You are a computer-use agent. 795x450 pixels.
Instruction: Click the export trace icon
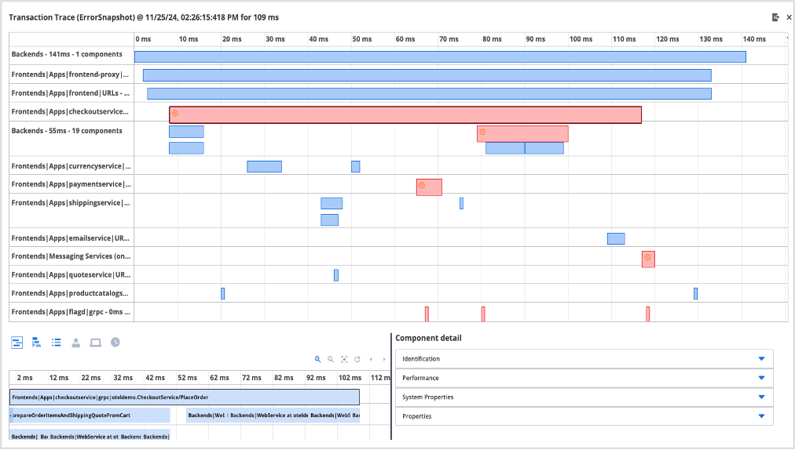tap(775, 17)
